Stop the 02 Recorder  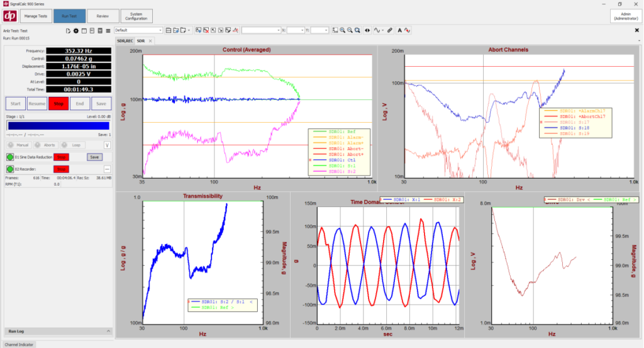[61, 169]
